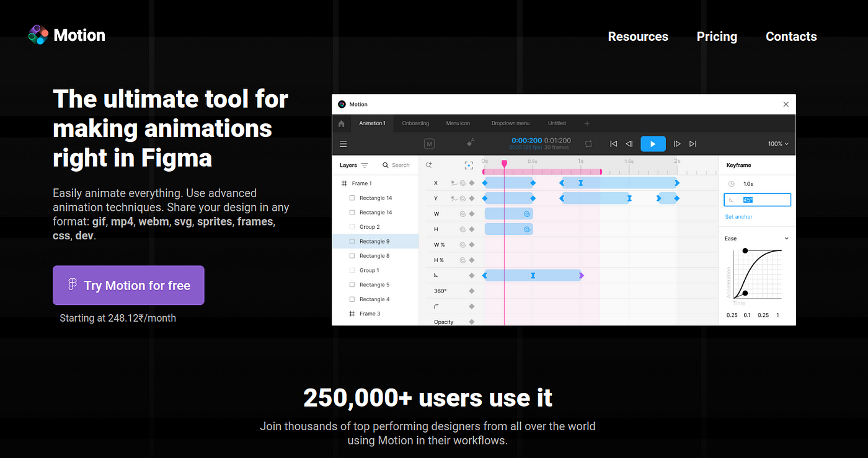The height and width of the screenshot is (458, 868).
Task: Toggle the keyframe diamond in H % row
Action: coord(472,260)
